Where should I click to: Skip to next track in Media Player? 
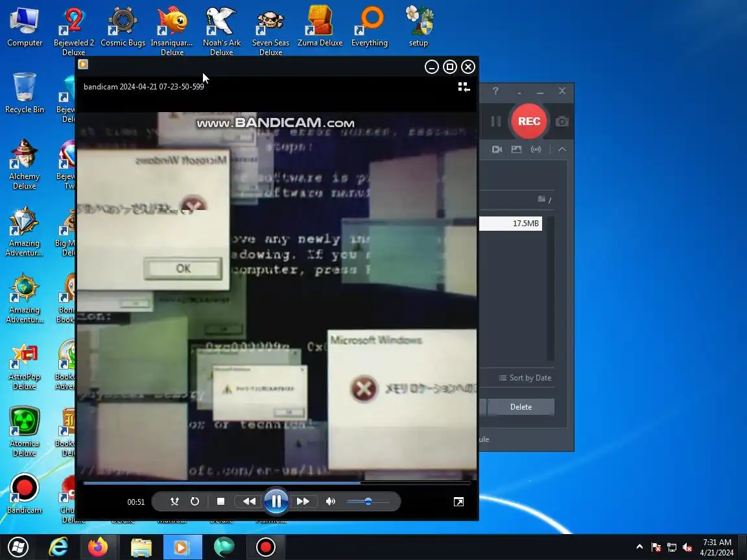coord(303,502)
